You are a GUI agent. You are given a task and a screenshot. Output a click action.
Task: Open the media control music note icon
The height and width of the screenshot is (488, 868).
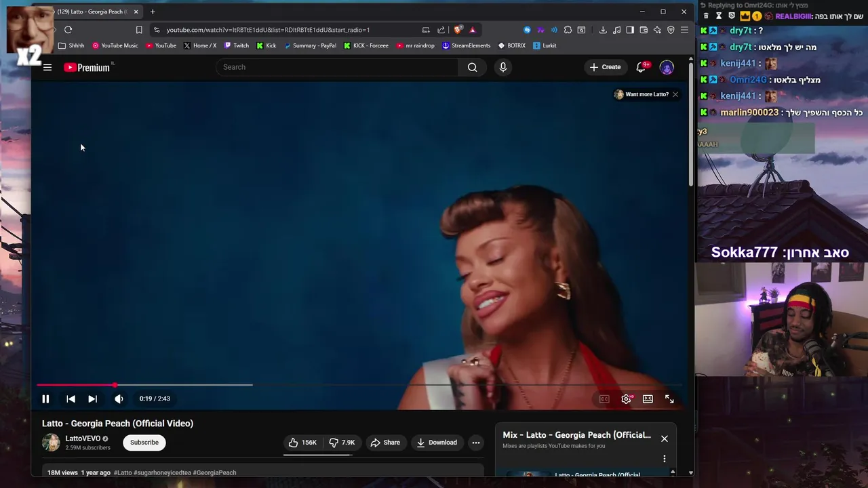pos(616,30)
